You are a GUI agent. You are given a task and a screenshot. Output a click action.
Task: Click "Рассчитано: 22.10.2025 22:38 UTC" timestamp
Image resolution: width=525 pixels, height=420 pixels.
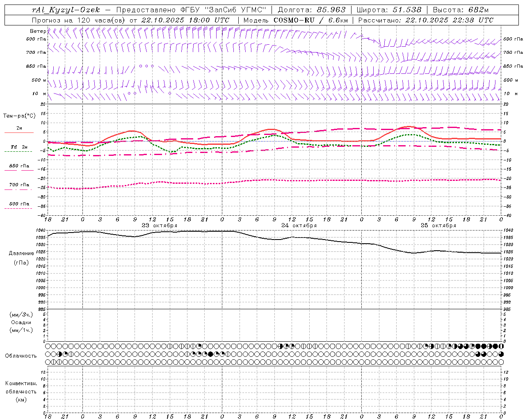click(426, 20)
